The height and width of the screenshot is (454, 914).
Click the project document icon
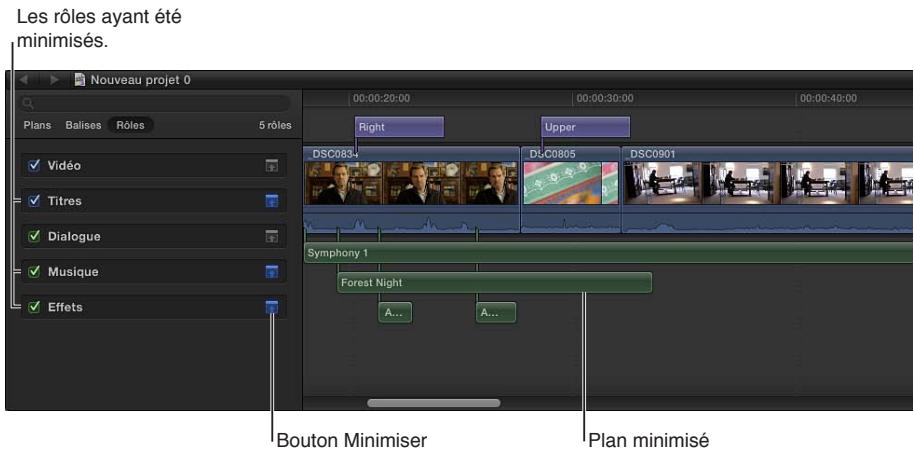pos(80,79)
